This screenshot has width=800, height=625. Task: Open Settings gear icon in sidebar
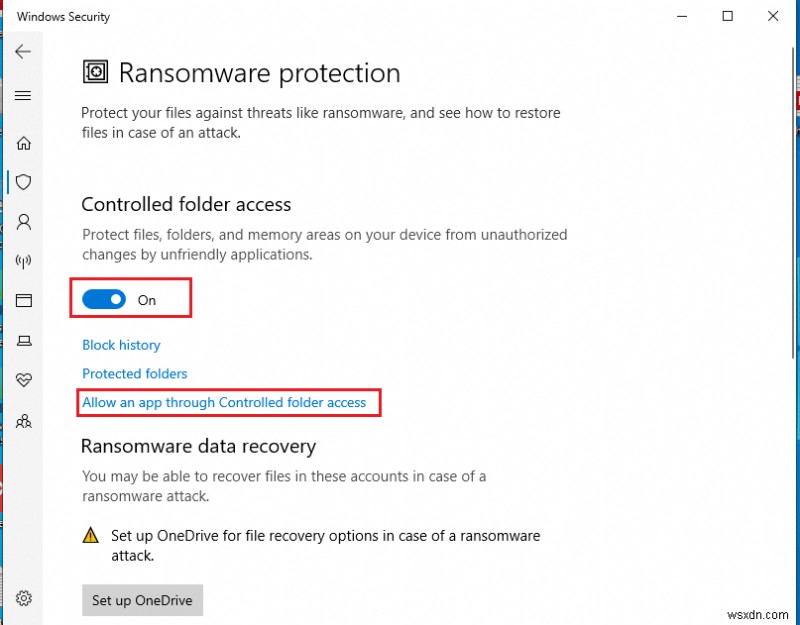pos(23,598)
